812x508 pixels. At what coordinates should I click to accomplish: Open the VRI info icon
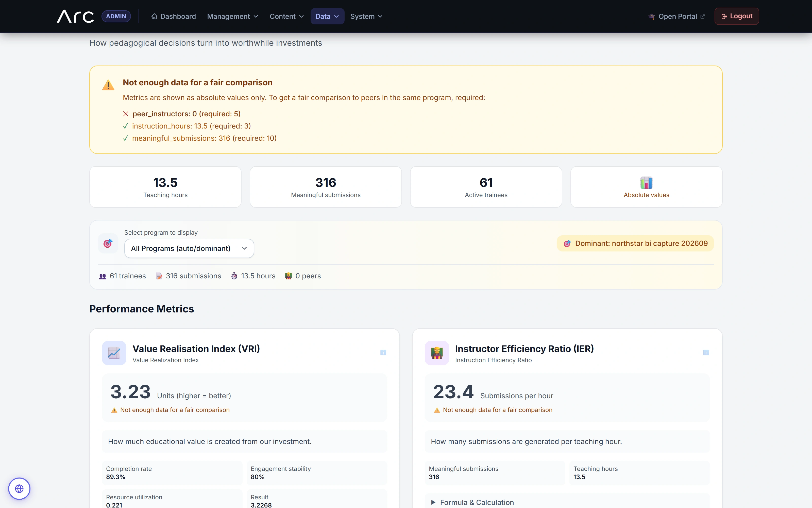click(x=383, y=353)
